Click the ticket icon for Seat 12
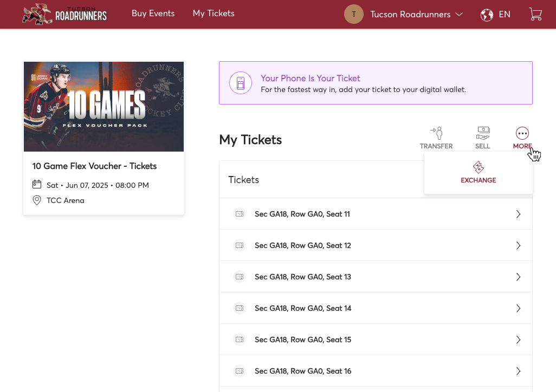Screen dimensions: 556x392 (240, 245)
